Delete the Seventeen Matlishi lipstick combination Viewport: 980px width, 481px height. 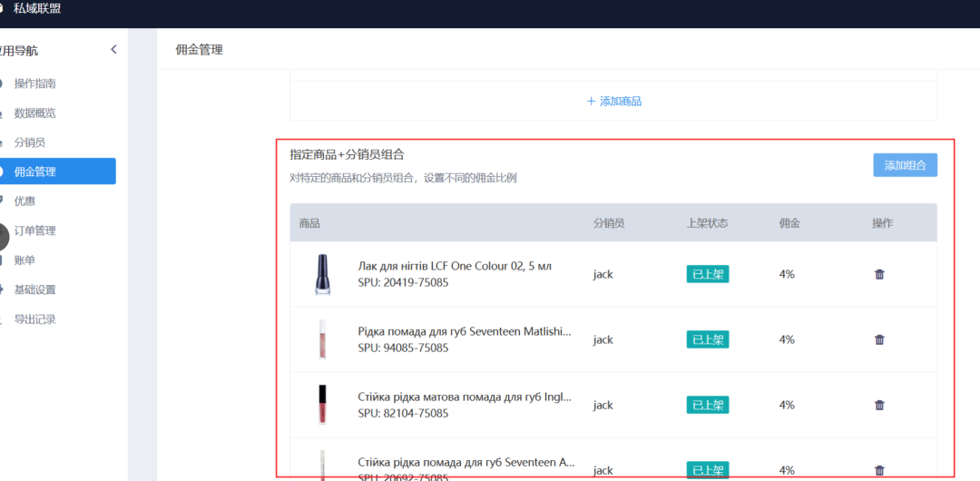click(x=879, y=339)
